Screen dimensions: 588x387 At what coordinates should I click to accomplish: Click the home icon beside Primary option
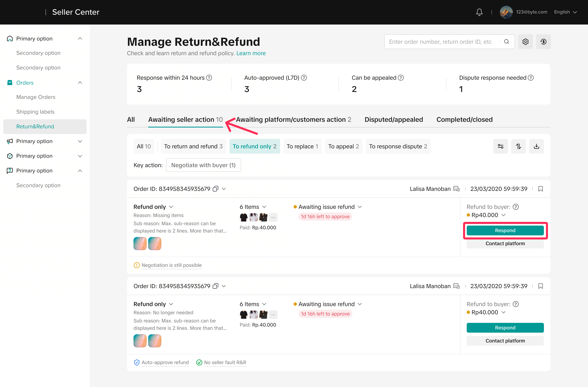(x=10, y=39)
